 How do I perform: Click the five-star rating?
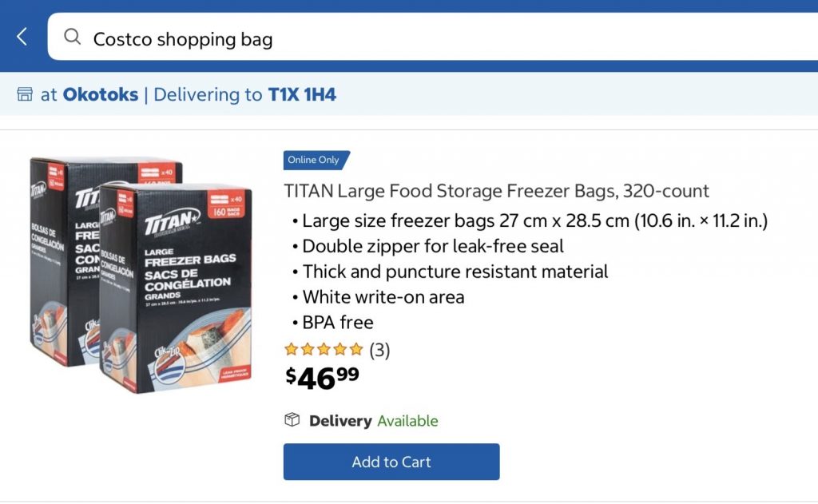(324, 350)
